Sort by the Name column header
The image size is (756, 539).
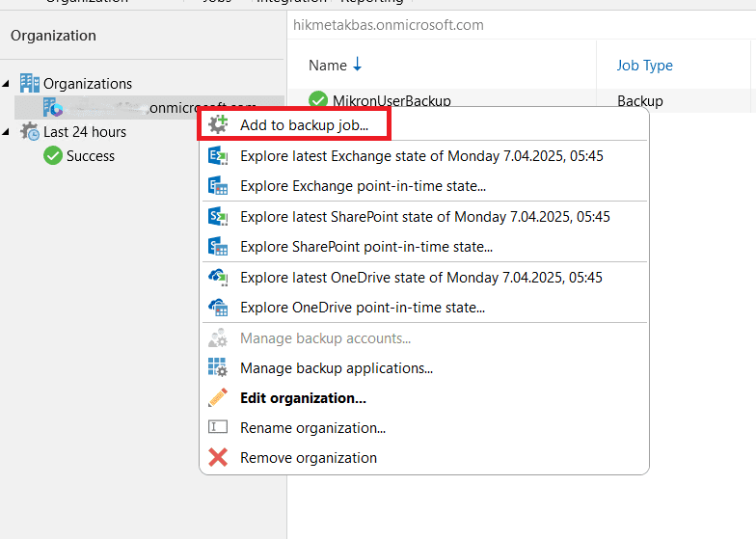click(328, 66)
